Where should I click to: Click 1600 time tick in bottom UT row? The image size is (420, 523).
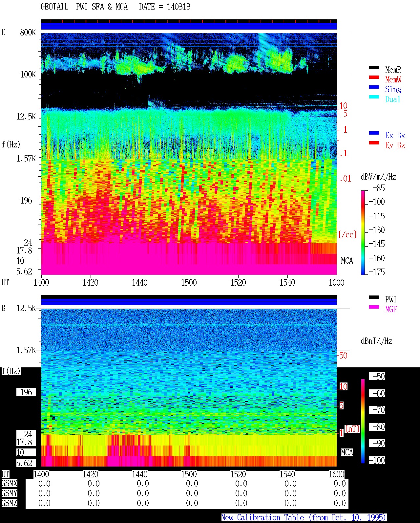tap(336, 474)
